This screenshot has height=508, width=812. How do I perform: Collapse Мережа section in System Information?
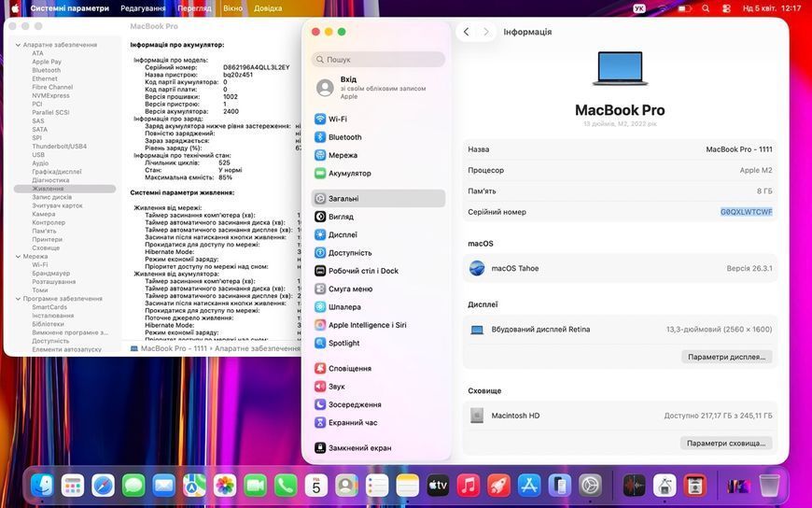coord(18,257)
